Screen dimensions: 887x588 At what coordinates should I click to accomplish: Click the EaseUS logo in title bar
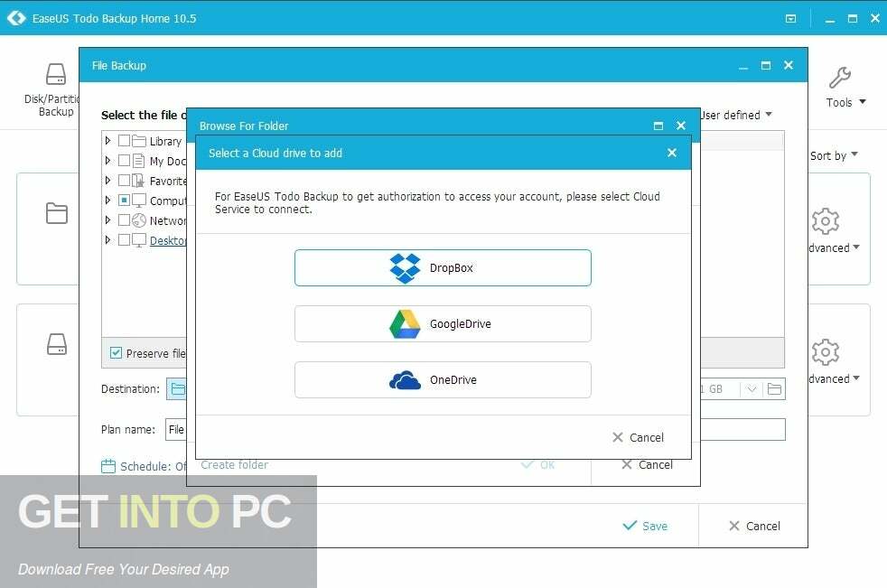point(16,18)
